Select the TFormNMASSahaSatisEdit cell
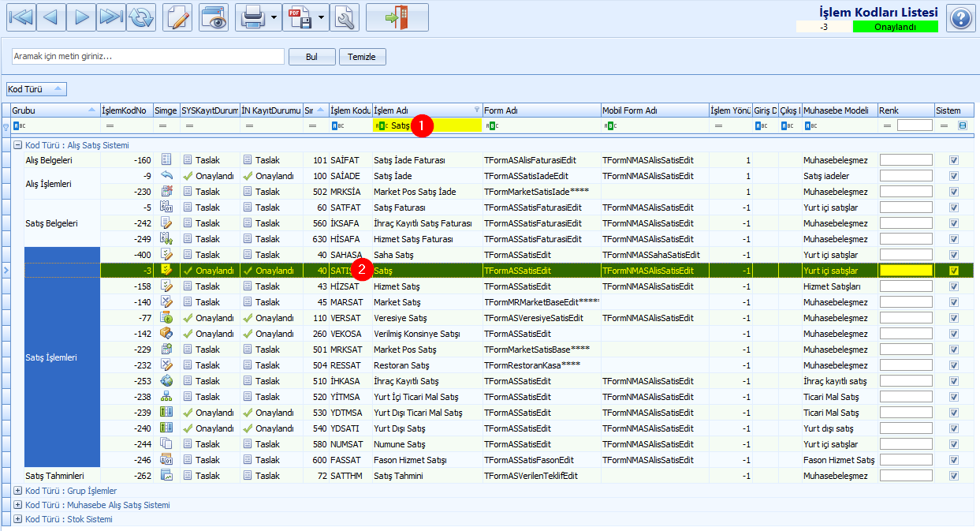The image size is (980, 531). (x=654, y=255)
